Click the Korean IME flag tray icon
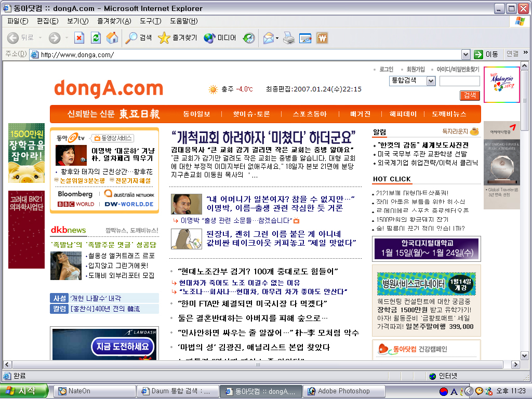 pyautogui.click(x=444, y=391)
